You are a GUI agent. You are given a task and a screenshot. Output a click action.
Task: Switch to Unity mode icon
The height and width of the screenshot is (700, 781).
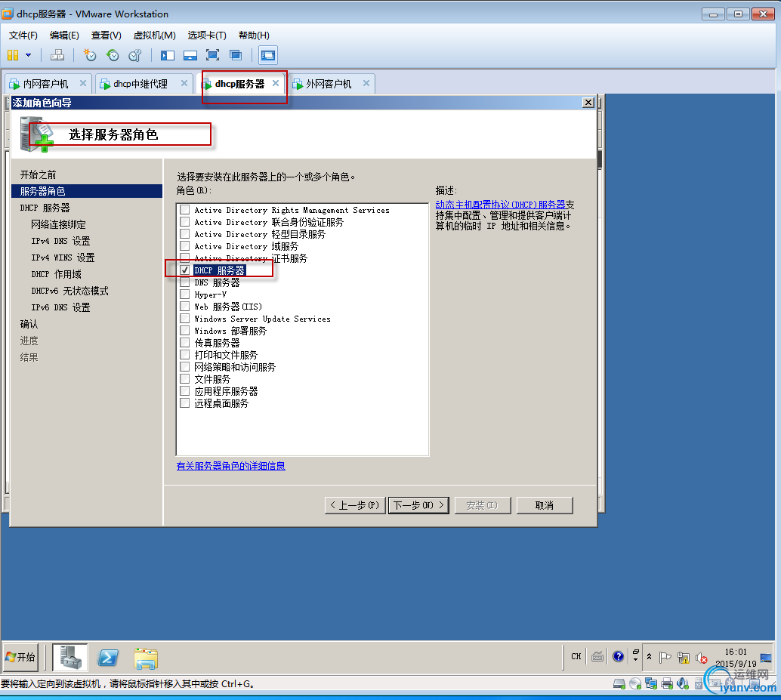tap(236, 55)
